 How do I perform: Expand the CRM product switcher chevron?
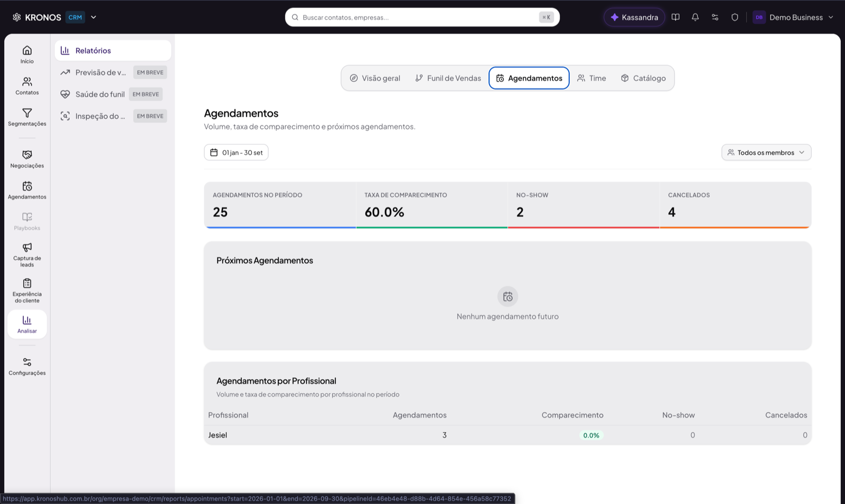pyautogui.click(x=93, y=17)
